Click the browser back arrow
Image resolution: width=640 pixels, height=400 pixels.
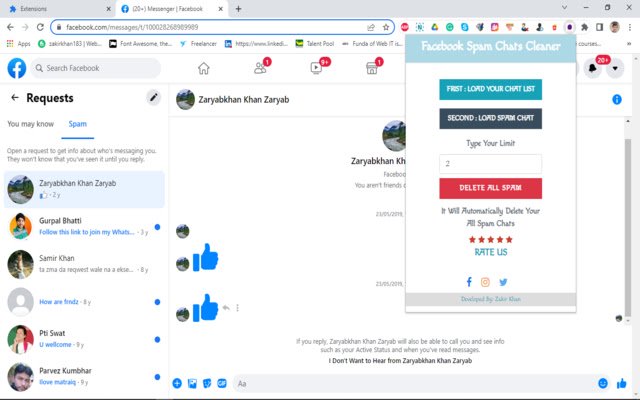coord(10,27)
